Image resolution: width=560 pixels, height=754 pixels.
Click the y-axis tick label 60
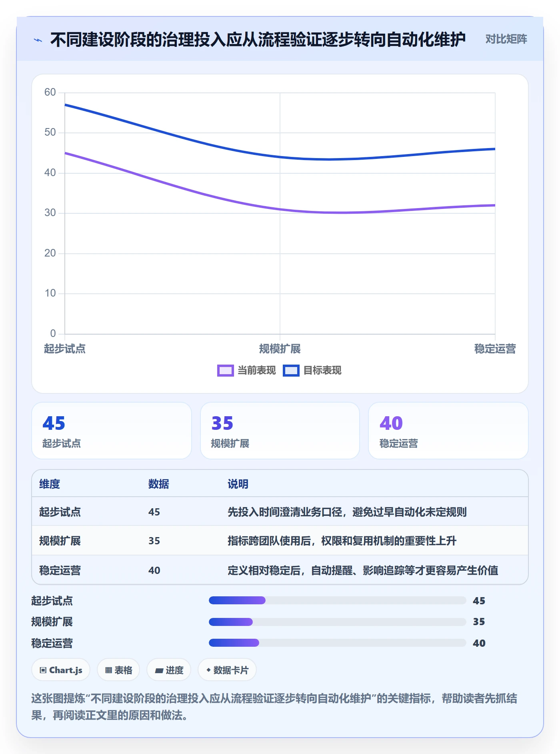point(50,92)
